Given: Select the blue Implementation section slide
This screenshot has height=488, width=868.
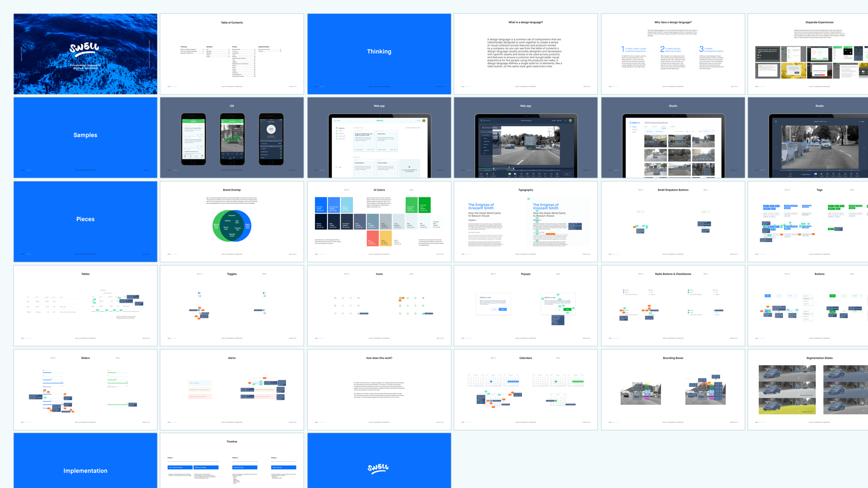Looking at the screenshot, I should click(x=85, y=460).
